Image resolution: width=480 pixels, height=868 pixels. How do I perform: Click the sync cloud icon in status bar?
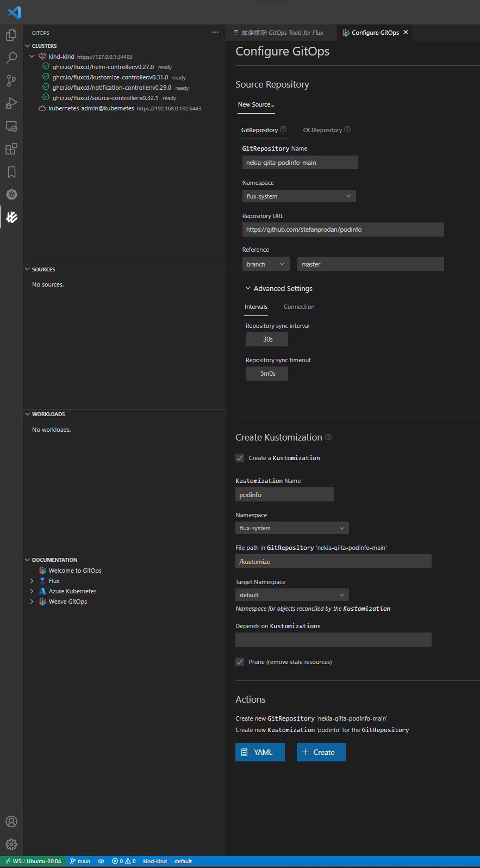[x=101, y=861]
